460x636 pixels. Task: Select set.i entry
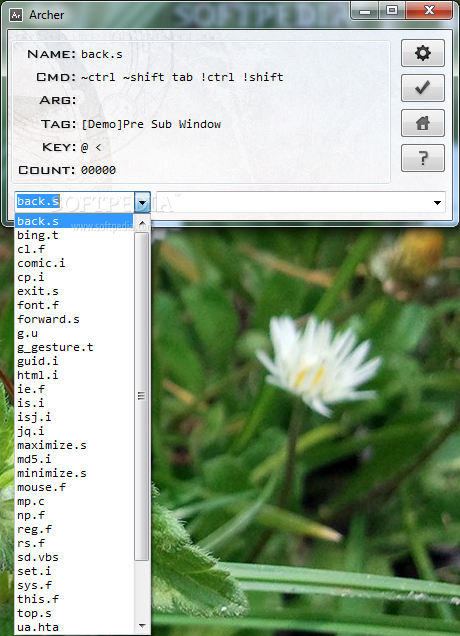click(74, 571)
